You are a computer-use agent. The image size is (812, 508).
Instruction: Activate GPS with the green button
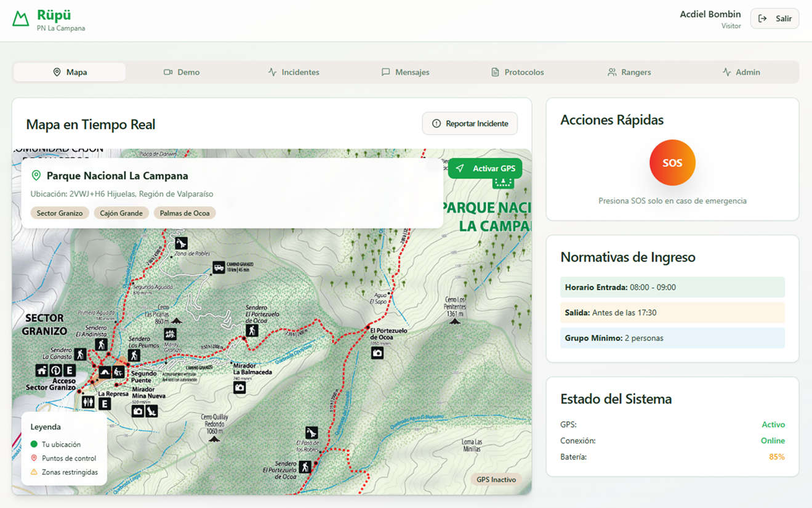click(485, 169)
